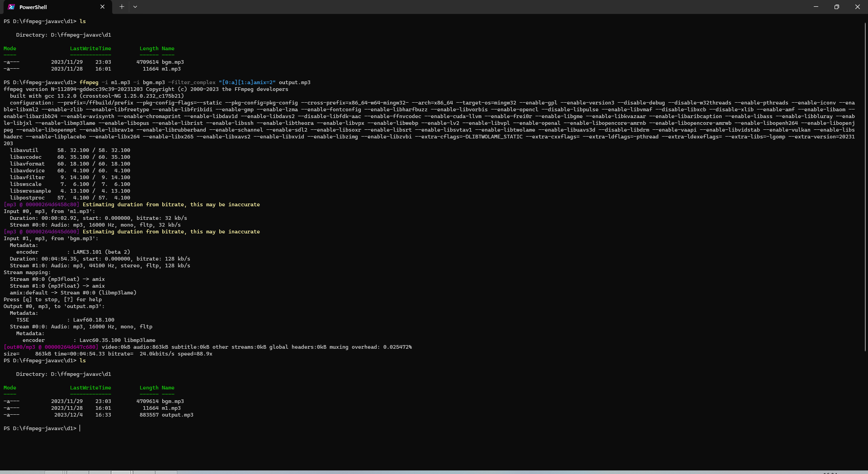868x474 pixels.
Task: Click a taskbar app icon at screen bottom
Action: (x=121, y=472)
